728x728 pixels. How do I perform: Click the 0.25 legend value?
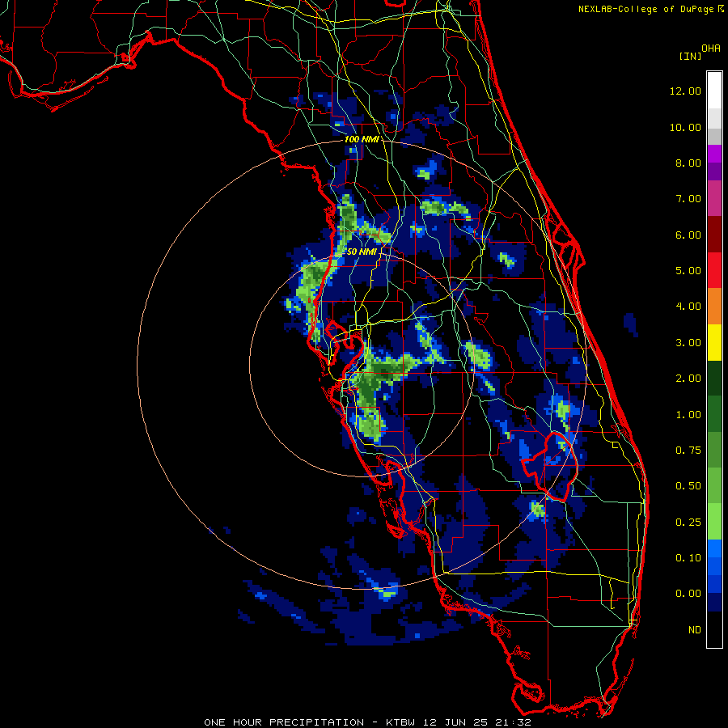pos(688,523)
